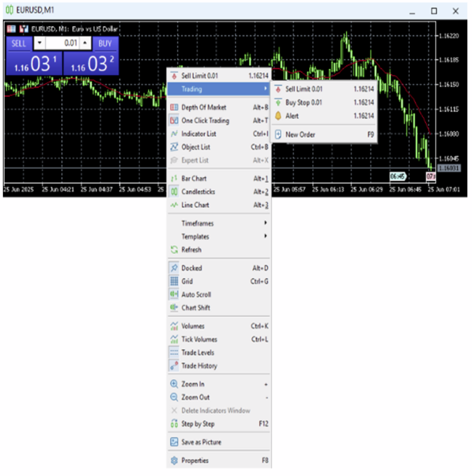This screenshot has height=476, width=472.
Task: Click the Properties gear icon
Action: coord(174,460)
